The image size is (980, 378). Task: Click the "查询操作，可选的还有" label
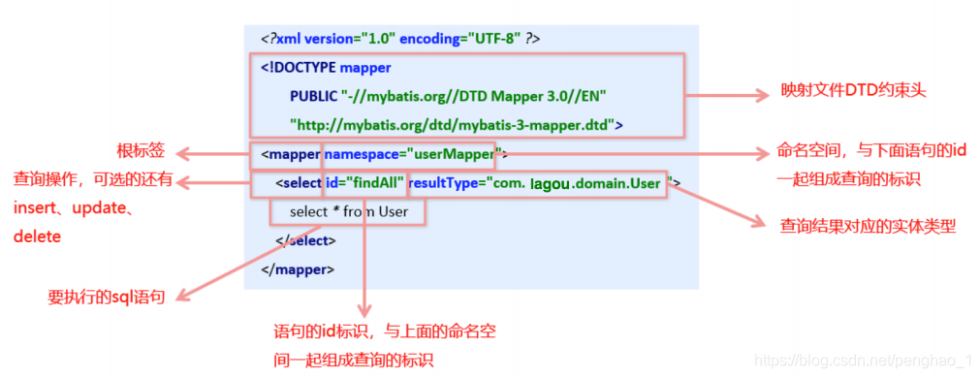92,180
